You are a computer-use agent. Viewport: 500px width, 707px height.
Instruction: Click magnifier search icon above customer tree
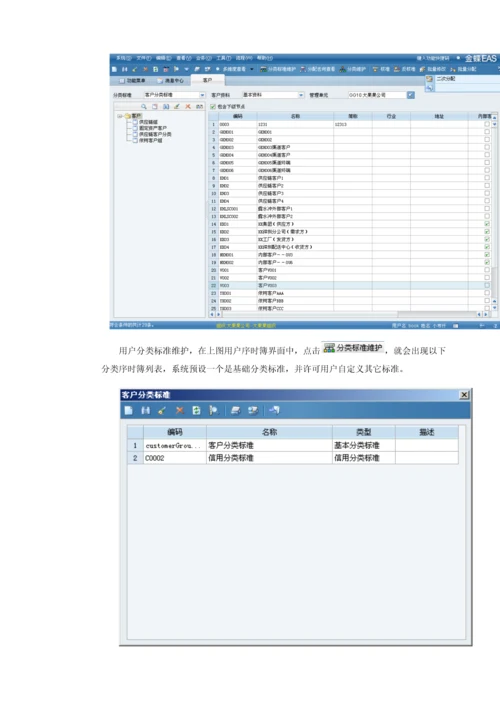click(x=144, y=106)
